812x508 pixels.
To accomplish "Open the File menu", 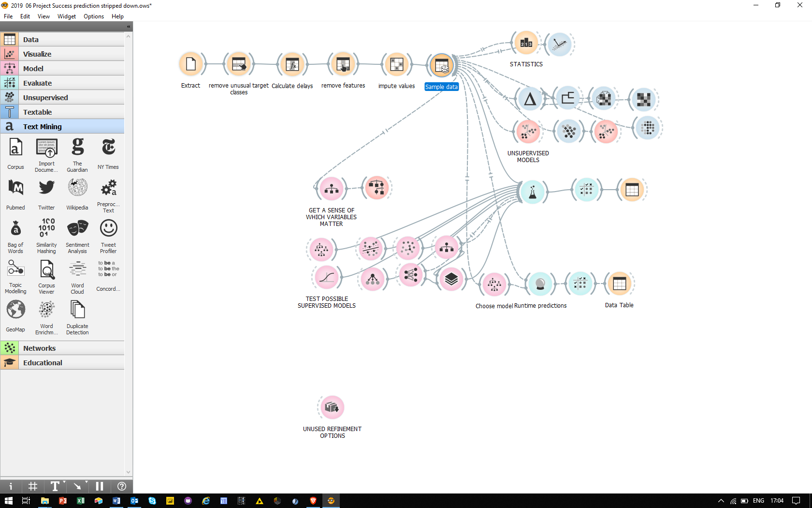I will [x=8, y=16].
